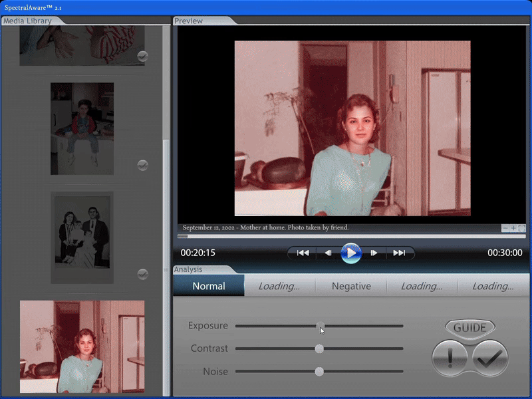The width and height of the screenshot is (532, 399).
Task: Switch to the Negative analysis tab
Action: (x=351, y=286)
